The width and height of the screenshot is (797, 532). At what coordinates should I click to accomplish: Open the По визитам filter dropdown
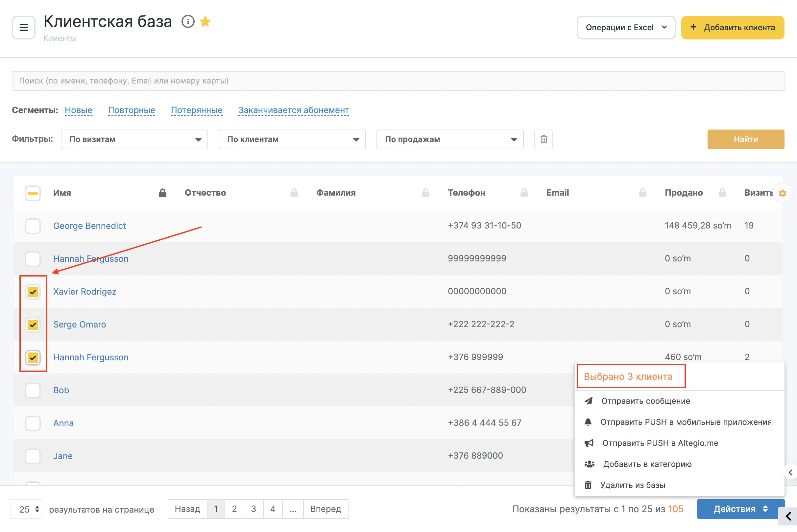134,139
